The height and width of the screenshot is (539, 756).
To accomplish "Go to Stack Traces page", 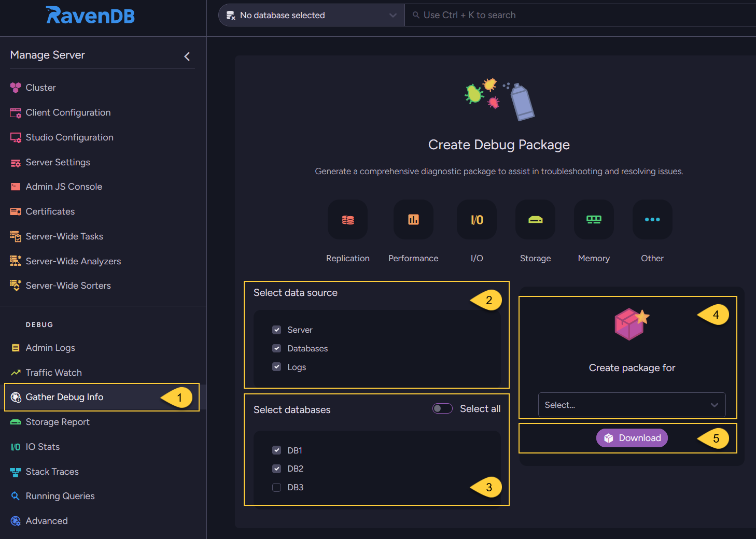I will tap(52, 472).
